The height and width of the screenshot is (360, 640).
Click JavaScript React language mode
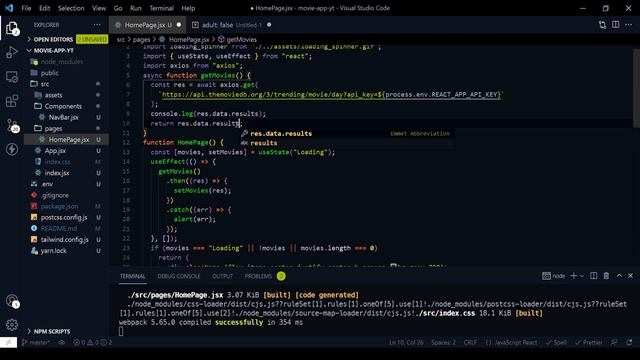[511, 342]
